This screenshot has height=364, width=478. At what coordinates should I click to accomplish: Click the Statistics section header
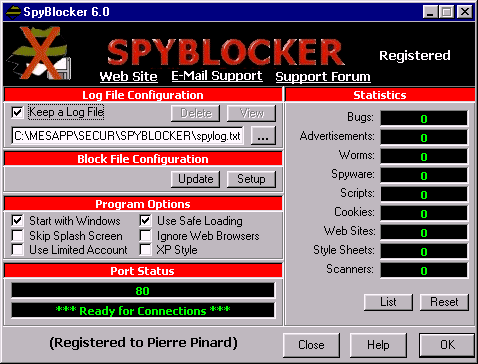click(x=380, y=95)
